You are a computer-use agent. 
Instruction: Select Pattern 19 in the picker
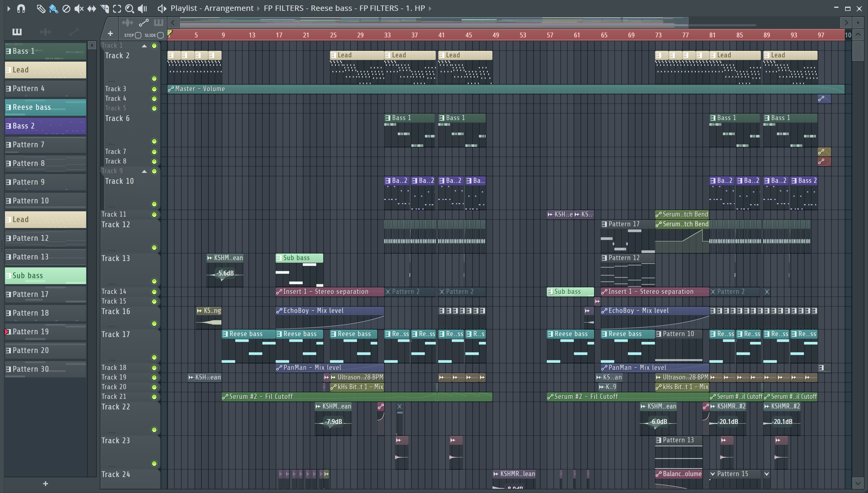(x=45, y=332)
